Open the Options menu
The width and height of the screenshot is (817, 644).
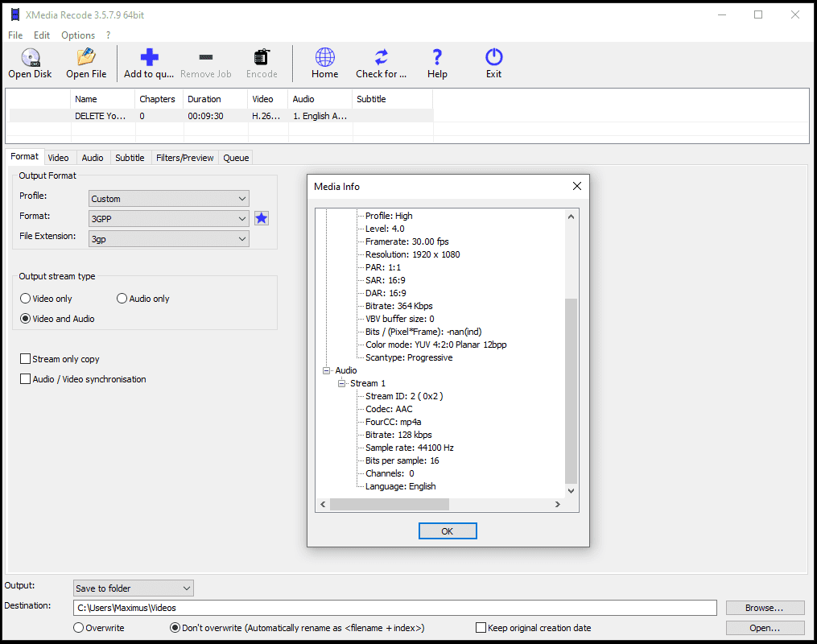pos(78,35)
